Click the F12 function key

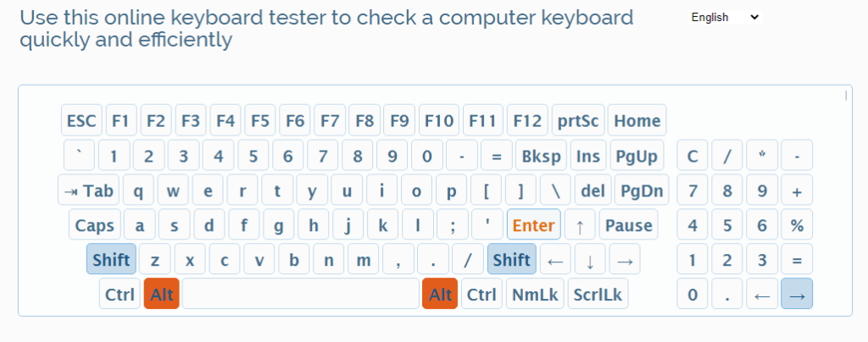[x=527, y=121]
